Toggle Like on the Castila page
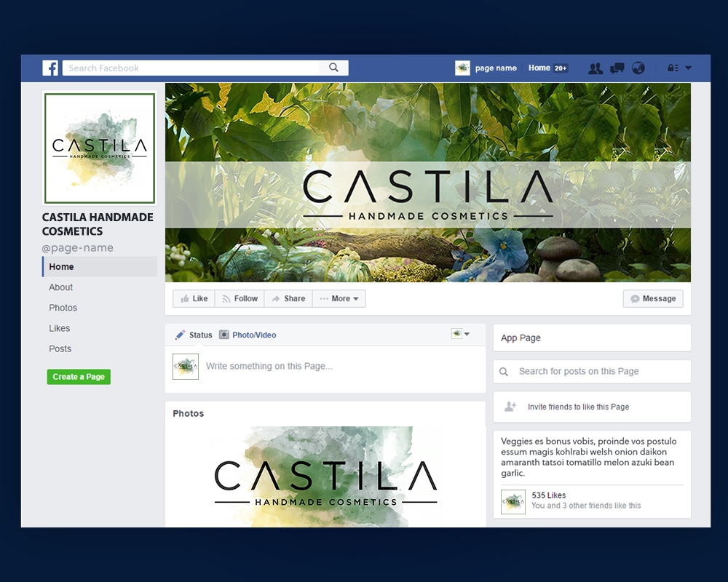 tap(194, 298)
